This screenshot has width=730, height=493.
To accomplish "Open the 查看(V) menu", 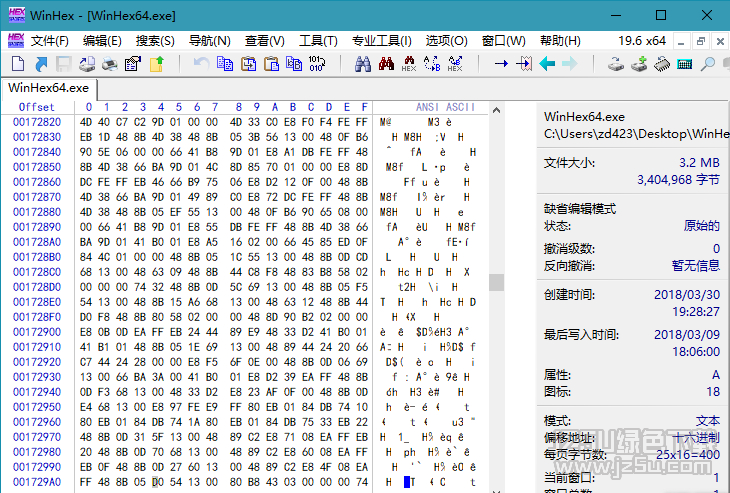I will pos(264,41).
